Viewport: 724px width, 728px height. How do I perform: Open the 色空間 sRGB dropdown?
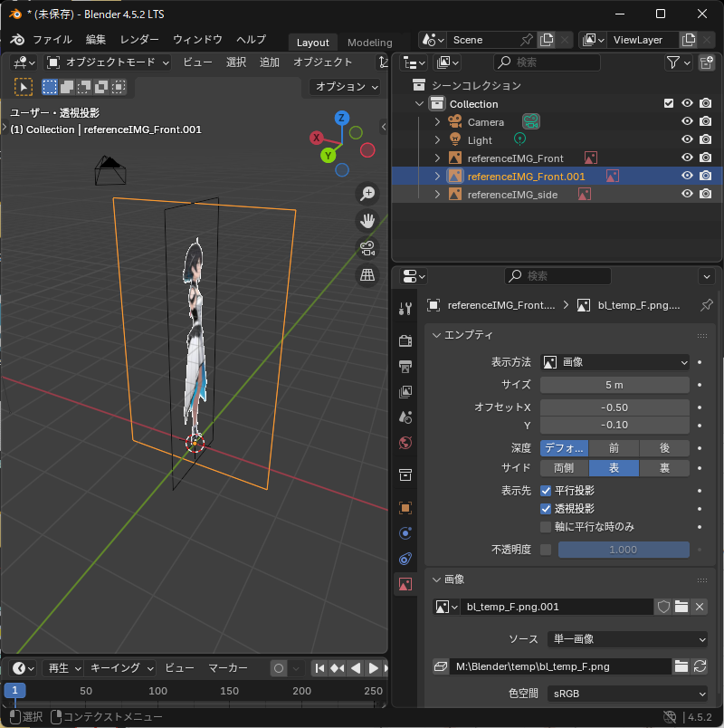click(x=627, y=694)
